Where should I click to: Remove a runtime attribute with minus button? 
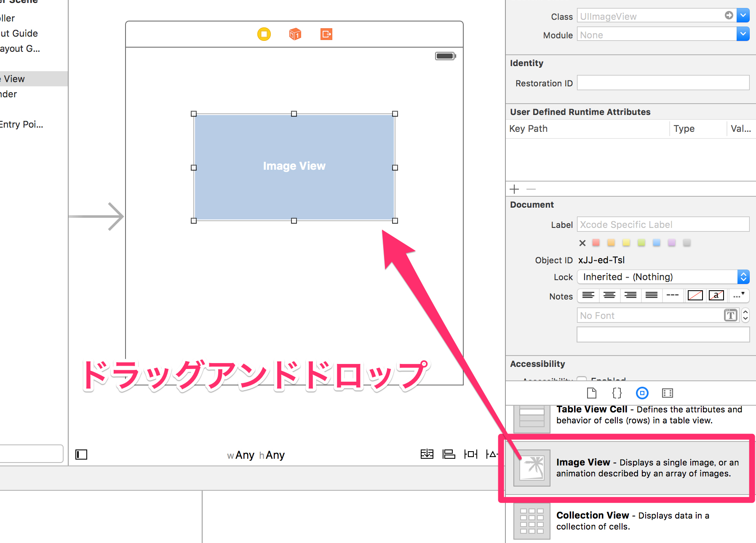(x=531, y=189)
